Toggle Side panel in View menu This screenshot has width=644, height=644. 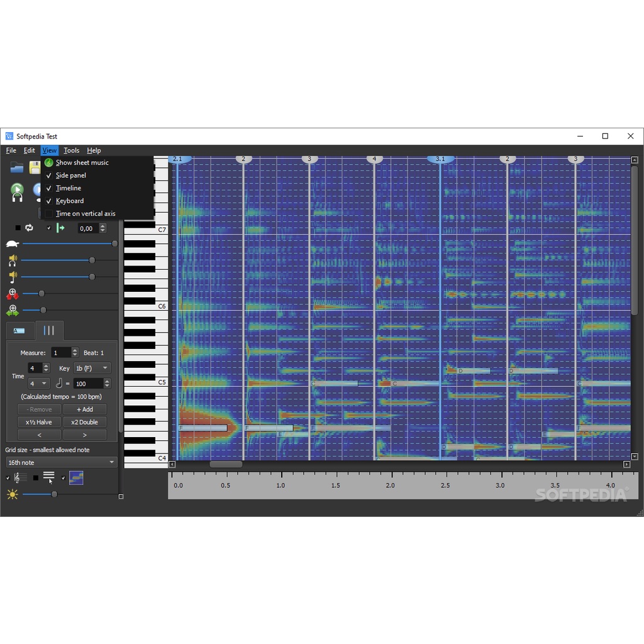pyautogui.click(x=70, y=175)
